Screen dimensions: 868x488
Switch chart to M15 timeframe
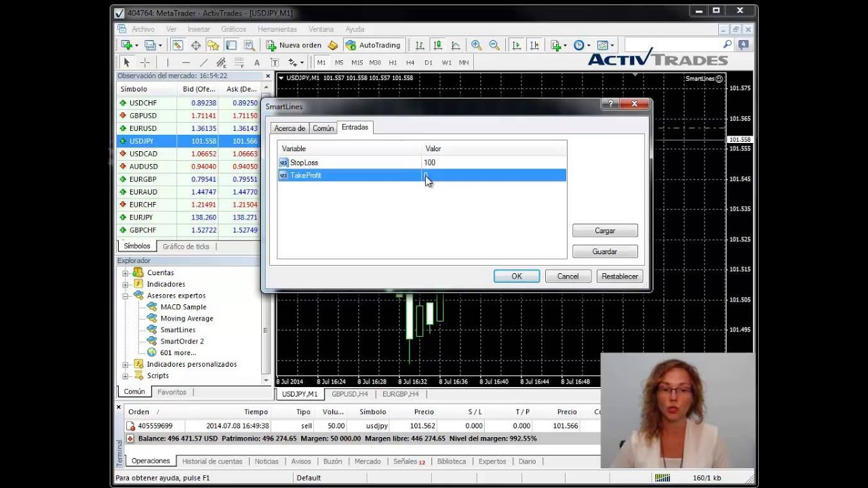(357, 62)
